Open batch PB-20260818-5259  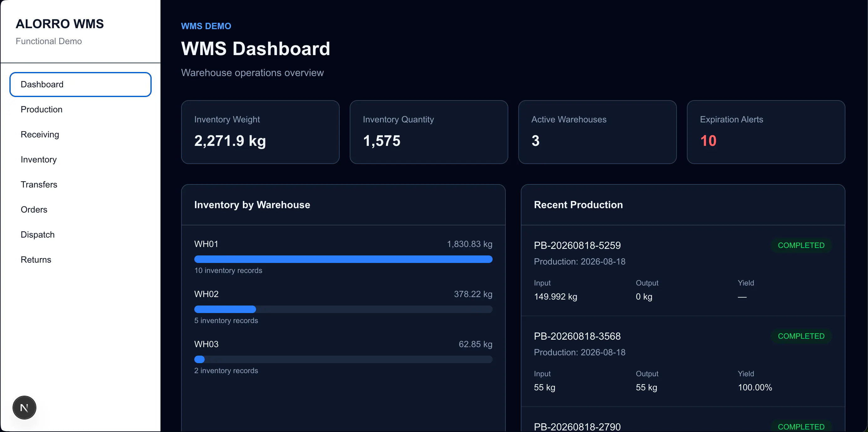point(577,245)
